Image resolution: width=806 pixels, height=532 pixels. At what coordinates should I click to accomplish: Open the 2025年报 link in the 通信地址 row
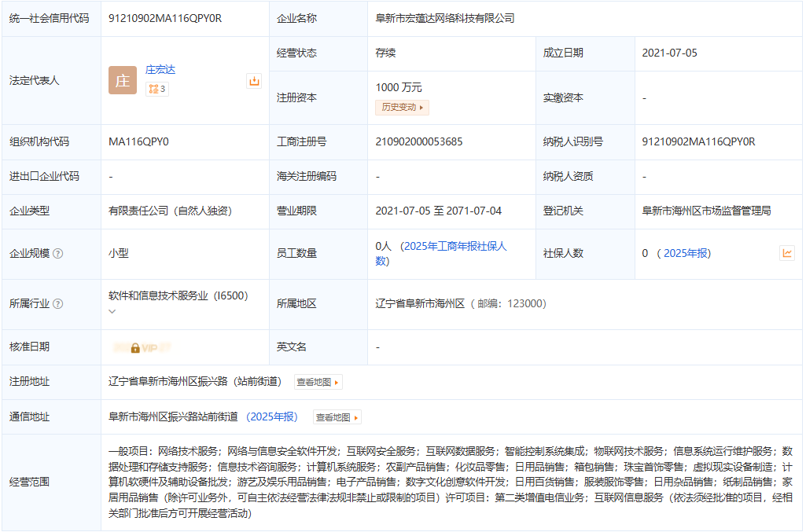pyautogui.click(x=272, y=416)
